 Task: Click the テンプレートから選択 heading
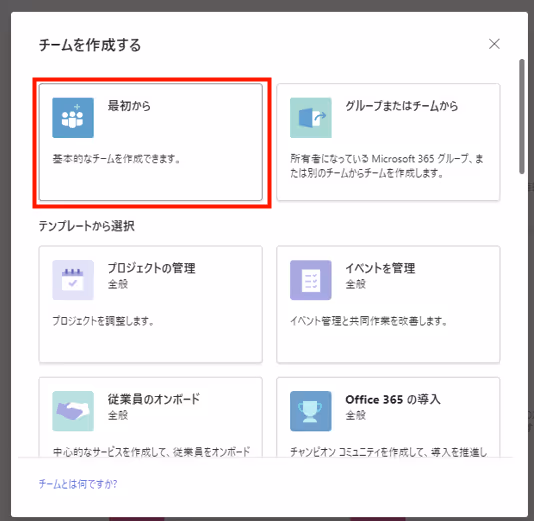[x=87, y=226]
